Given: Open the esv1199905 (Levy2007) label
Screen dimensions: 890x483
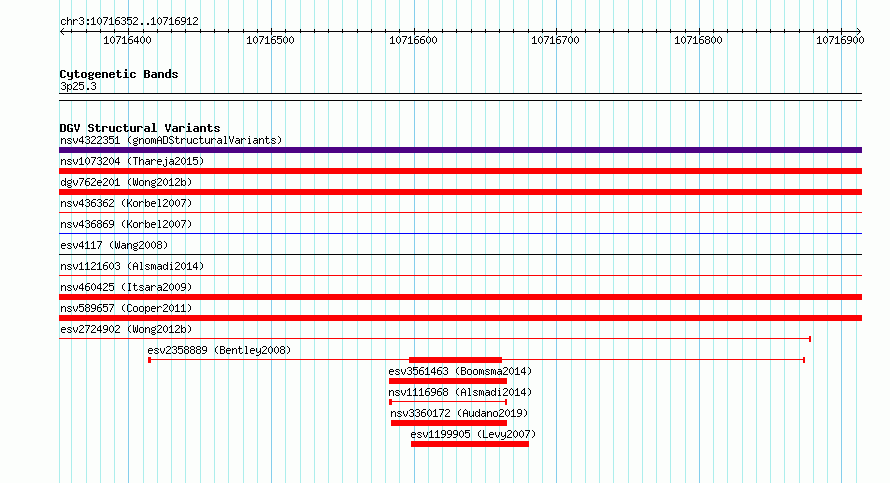Looking at the screenshot, I should click(473, 434).
